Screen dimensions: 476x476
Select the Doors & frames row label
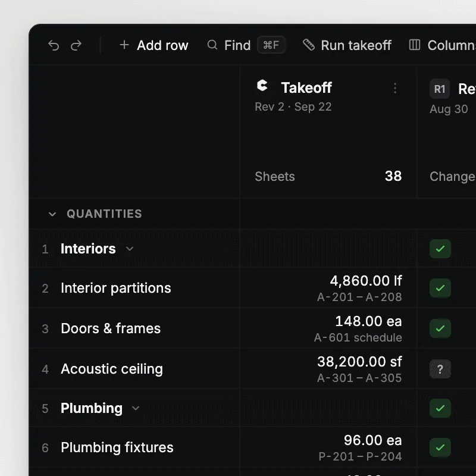coord(111,328)
